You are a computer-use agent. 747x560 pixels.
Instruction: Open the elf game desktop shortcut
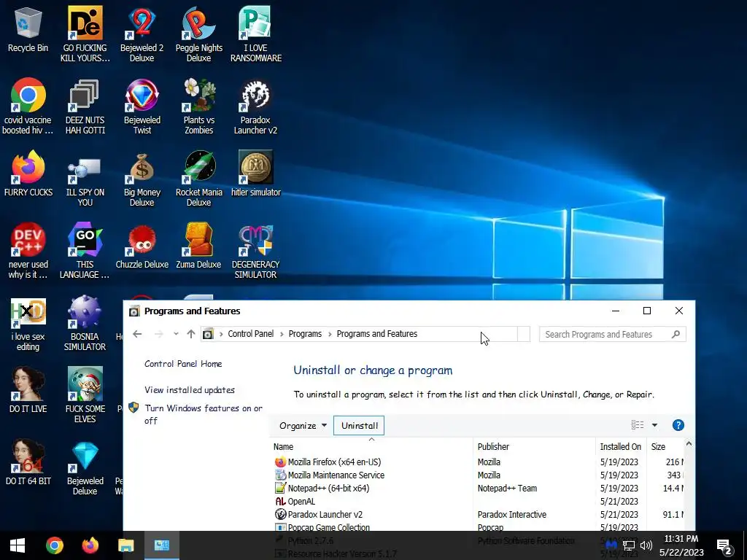[85, 396]
